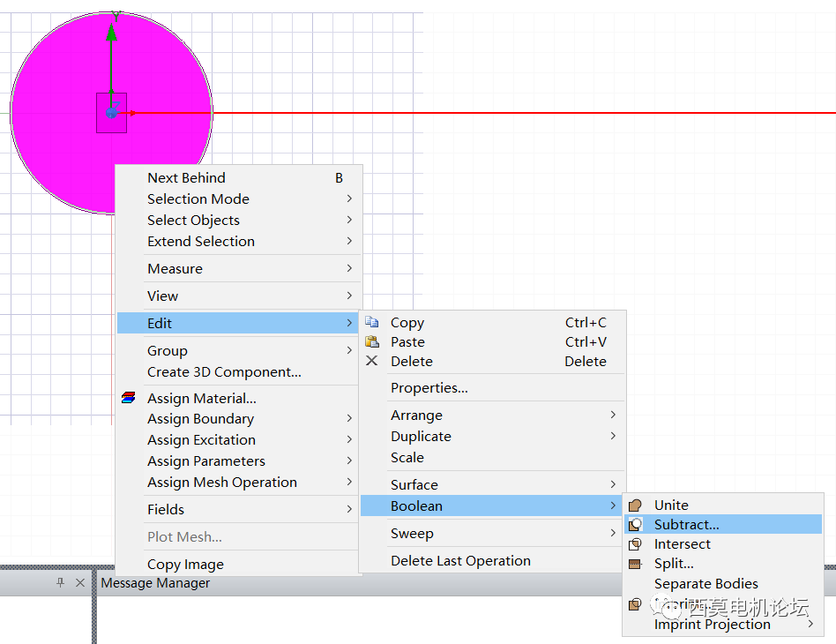836x644 pixels.
Task: Expand the Arrange submenu
Action: [x=493, y=416]
